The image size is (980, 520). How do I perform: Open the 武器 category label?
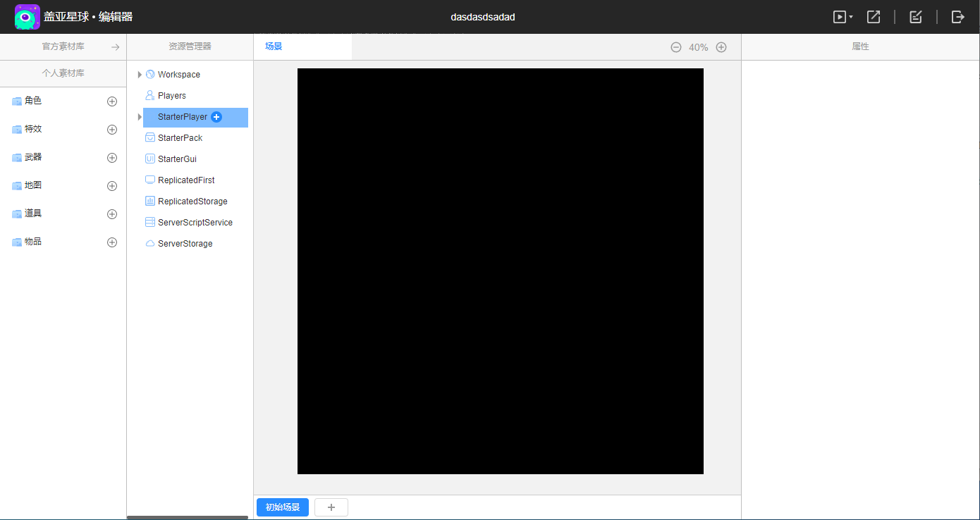33,157
